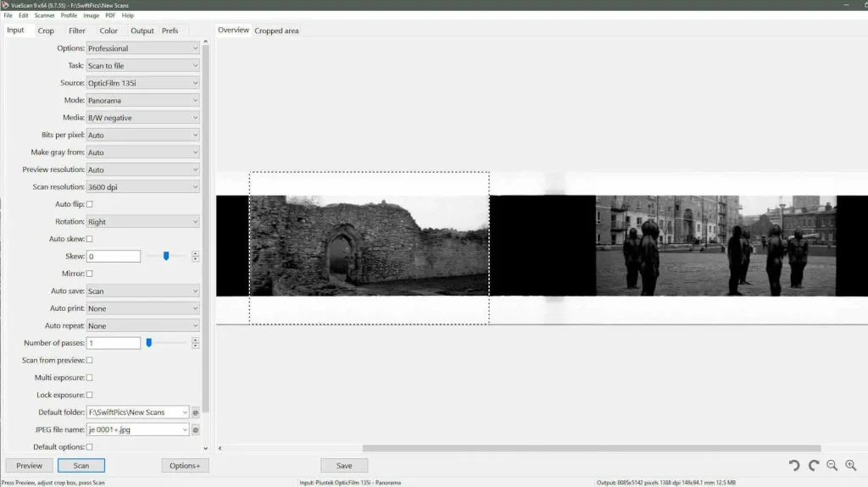This screenshot has height=487, width=868.
Task: Open the Image menu
Action: [92, 15]
